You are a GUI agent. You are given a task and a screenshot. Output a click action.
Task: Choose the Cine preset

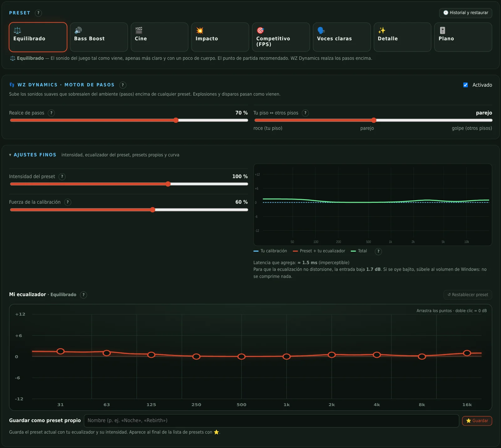tap(159, 37)
